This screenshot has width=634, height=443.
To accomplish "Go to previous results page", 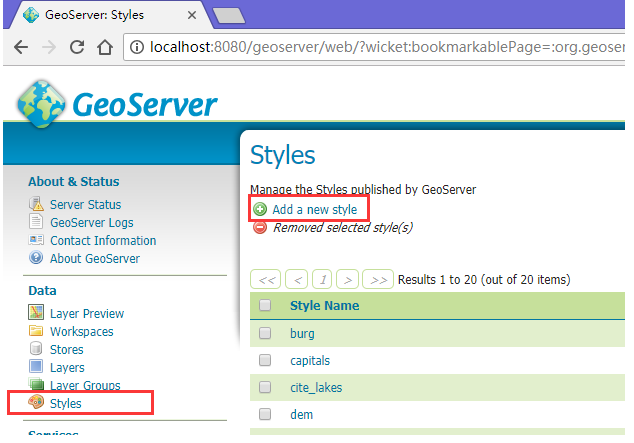I will [x=296, y=279].
